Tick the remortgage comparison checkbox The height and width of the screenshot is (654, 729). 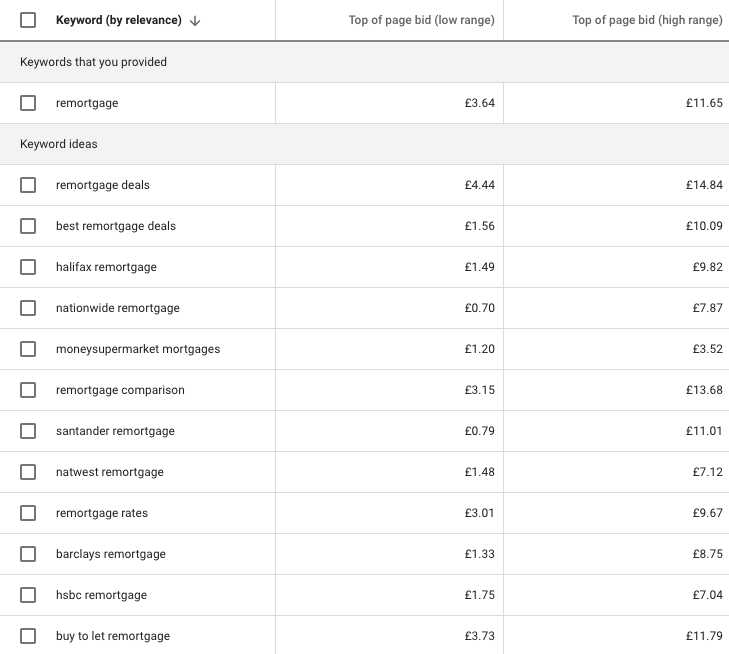[28, 390]
